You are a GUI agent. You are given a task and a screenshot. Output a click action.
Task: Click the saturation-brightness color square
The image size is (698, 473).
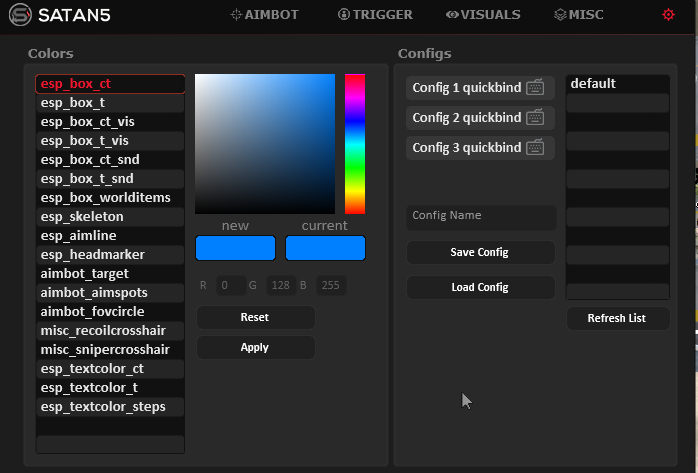point(265,144)
